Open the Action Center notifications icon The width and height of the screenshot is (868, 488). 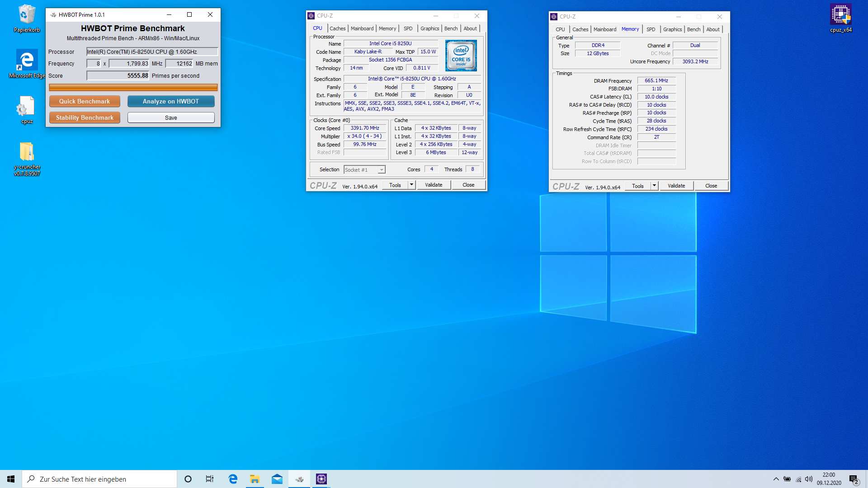pyautogui.click(x=854, y=479)
